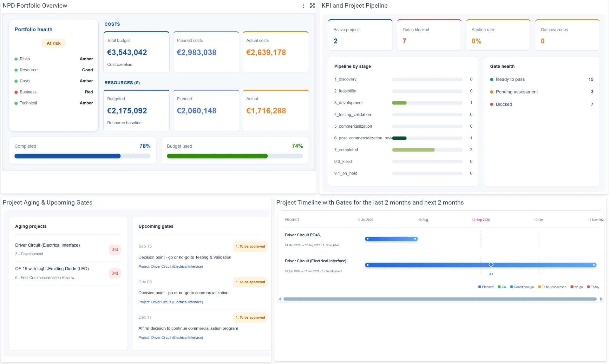The height and width of the screenshot is (364, 609).
Task: Click the At risk status badge
Action: (54, 43)
